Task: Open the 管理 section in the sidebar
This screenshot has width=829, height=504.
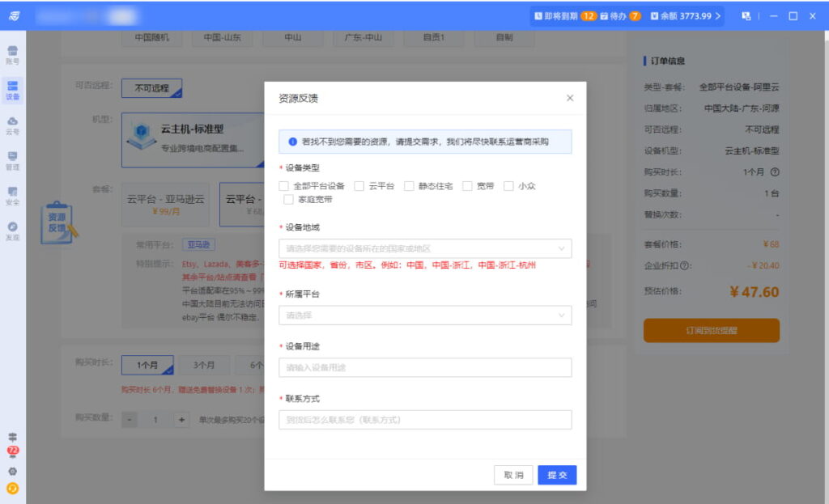Action: [13, 161]
